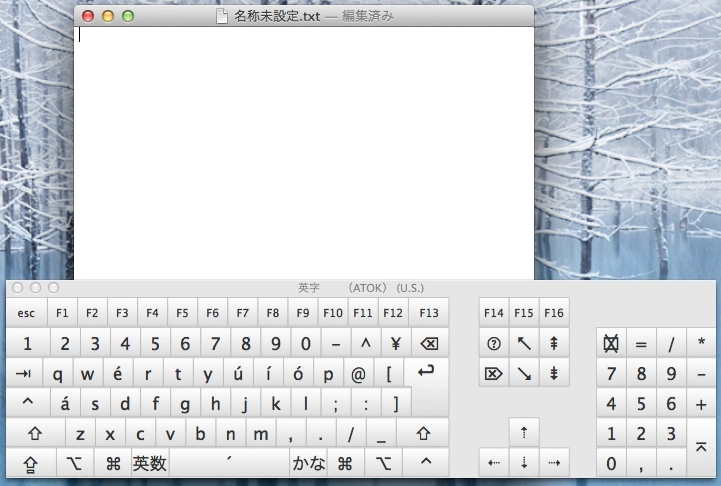The height and width of the screenshot is (486, 721).
Task: Click the F10 function key
Action: (333, 313)
